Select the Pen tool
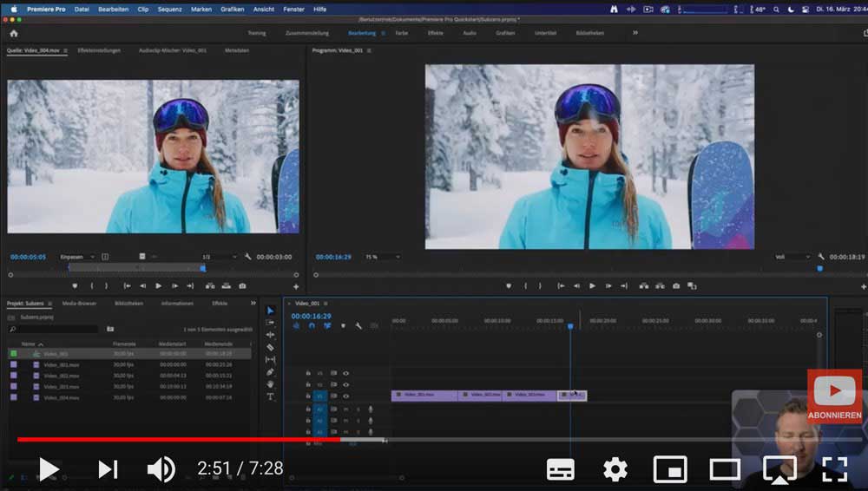 [x=270, y=372]
